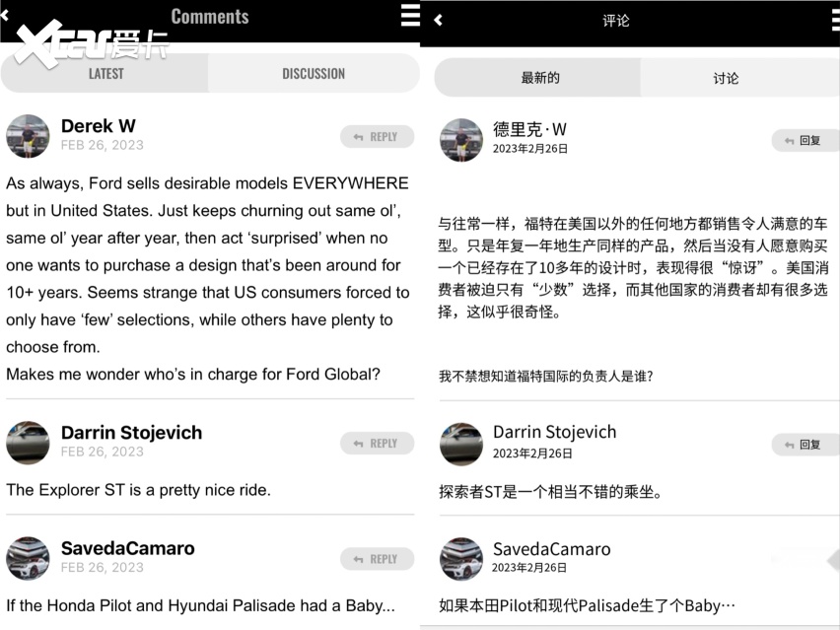Image resolution: width=840 pixels, height=630 pixels.
Task: Open Darrin Stojevich's profile name in English panel
Action: (131, 433)
